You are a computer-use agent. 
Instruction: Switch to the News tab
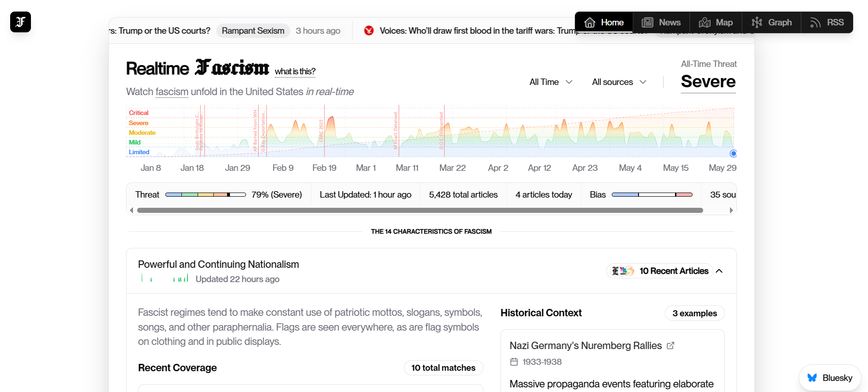(661, 23)
